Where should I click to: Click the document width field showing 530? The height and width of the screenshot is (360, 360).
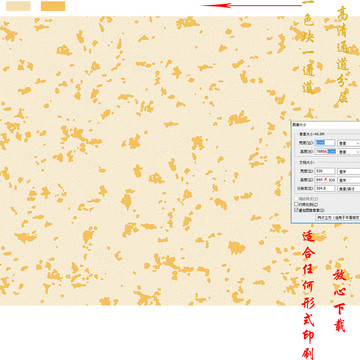point(325,171)
